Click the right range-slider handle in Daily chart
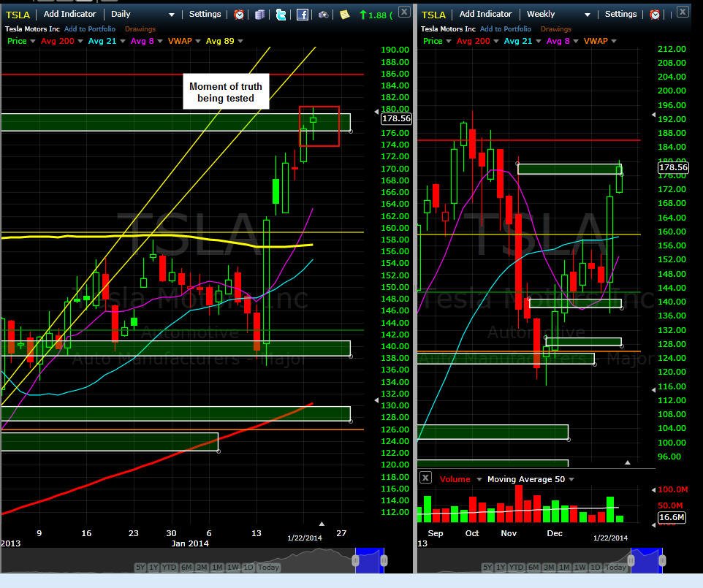This screenshot has width=703, height=588. coord(384,560)
